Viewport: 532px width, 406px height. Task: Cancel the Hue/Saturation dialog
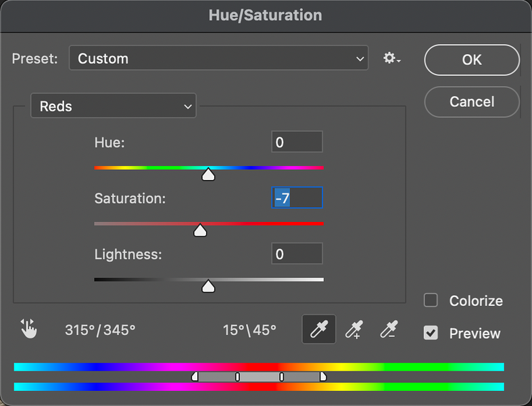[472, 101]
